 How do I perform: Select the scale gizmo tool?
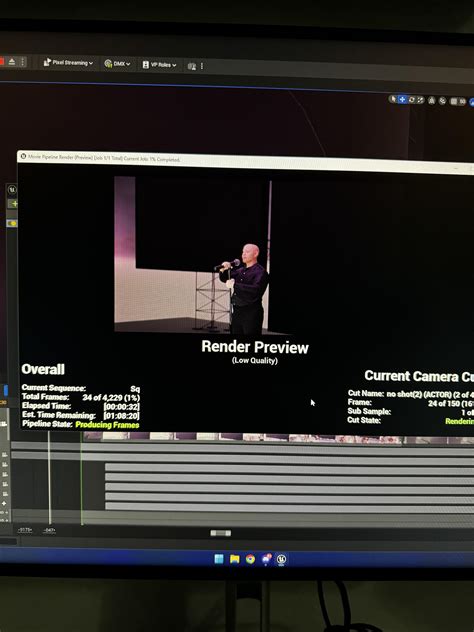coord(420,100)
